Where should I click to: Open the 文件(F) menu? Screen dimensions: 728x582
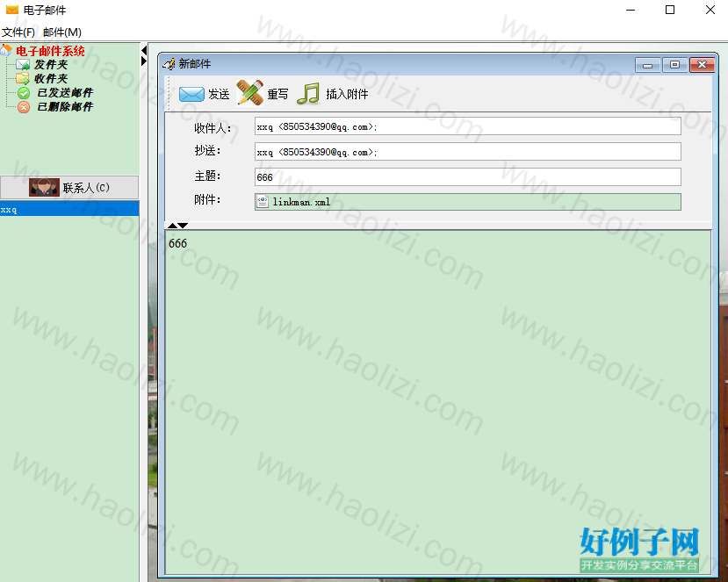(x=18, y=32)
